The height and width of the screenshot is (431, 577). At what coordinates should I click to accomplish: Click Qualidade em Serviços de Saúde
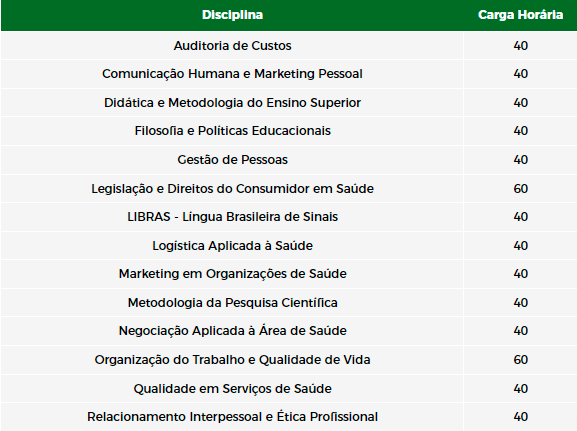(232, 389)
